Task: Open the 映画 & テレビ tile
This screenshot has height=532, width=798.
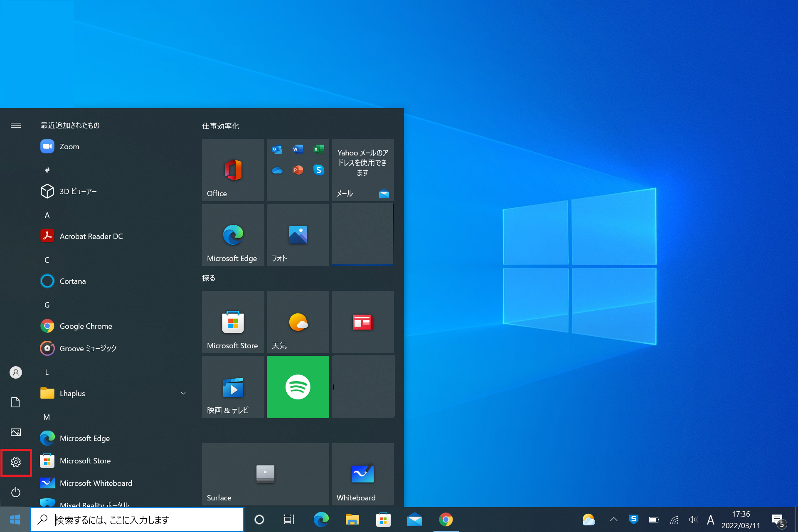Action: [233, 387]
